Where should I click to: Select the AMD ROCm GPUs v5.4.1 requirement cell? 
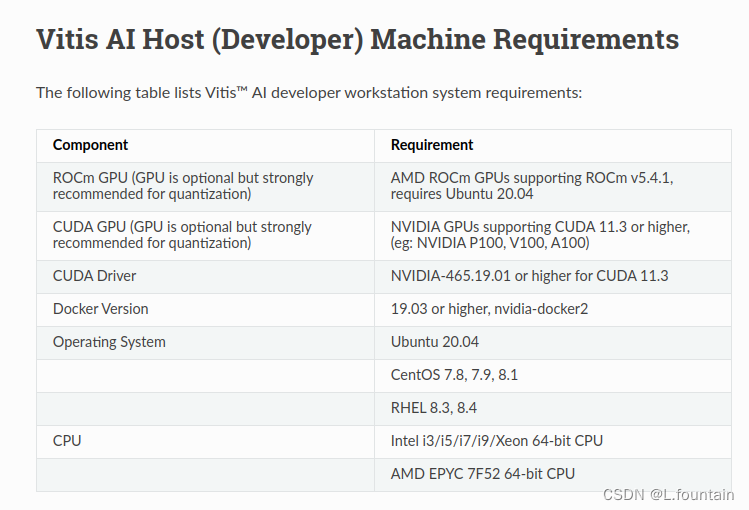tap(553, 187)
